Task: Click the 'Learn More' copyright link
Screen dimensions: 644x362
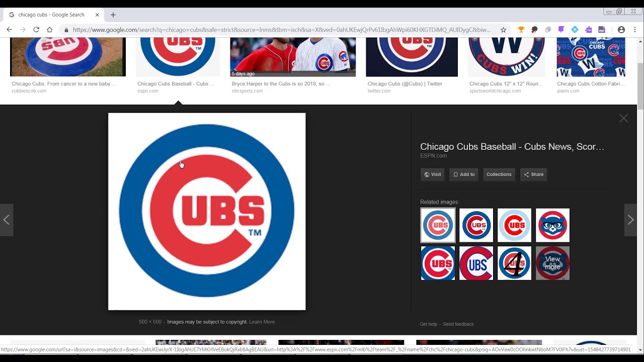Action: 262,322
